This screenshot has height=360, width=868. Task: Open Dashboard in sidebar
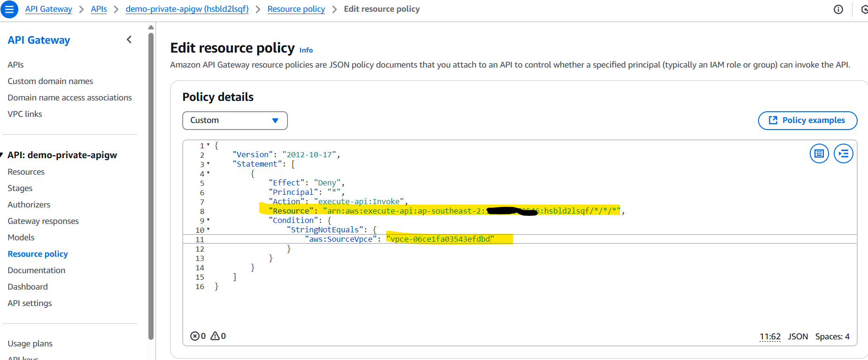(27, 287)
